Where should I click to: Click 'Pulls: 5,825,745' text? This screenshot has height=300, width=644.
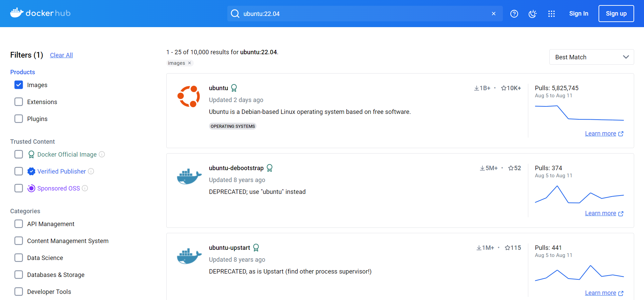(556, 88)
